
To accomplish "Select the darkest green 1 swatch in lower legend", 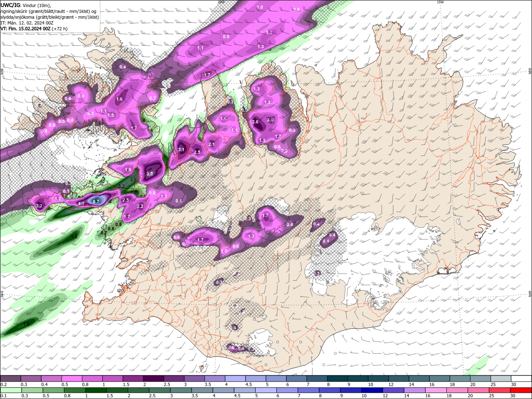I will pos(96,390).
